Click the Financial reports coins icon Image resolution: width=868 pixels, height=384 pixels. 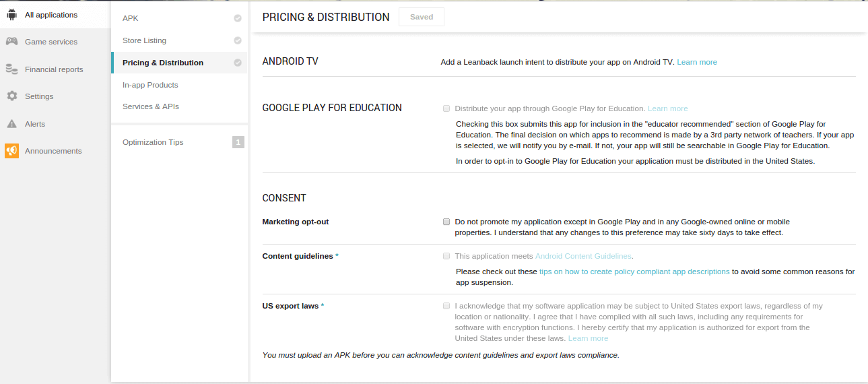pos(11,69)
